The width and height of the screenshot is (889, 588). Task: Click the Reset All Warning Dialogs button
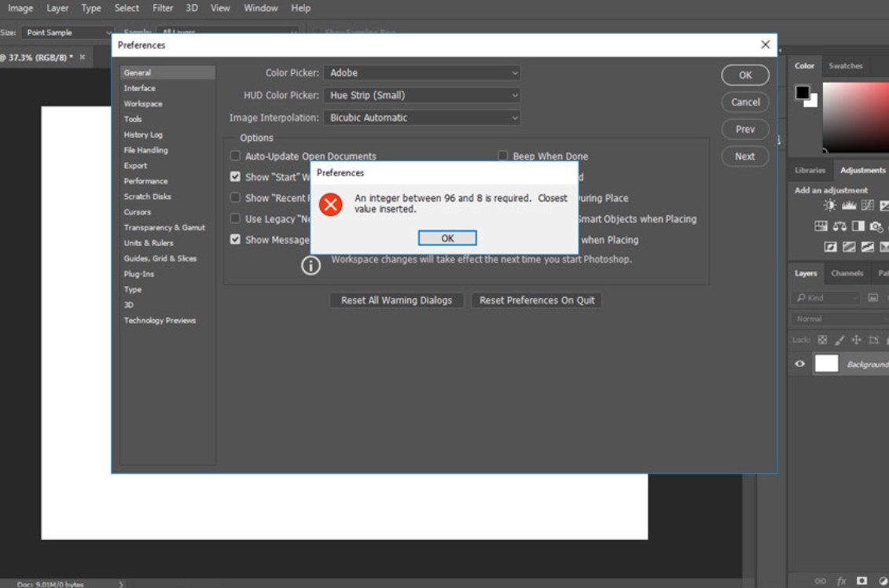click(x=396, y=300)
